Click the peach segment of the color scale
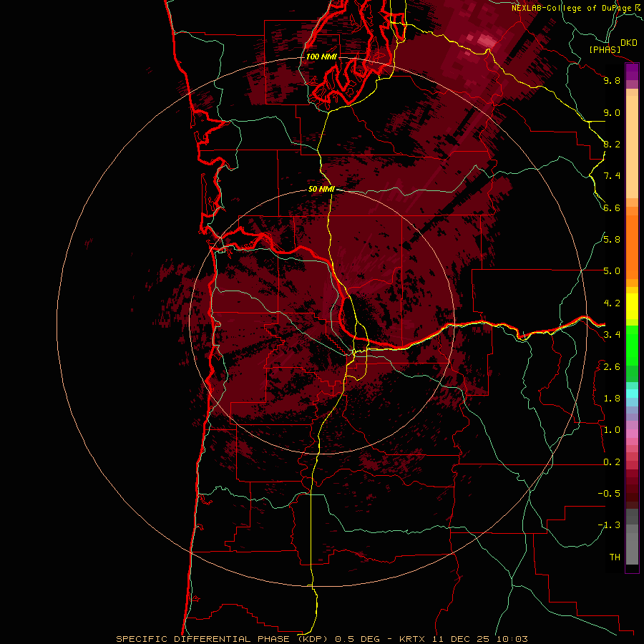Viewport: 644px width, 644px height. point(632,147)
